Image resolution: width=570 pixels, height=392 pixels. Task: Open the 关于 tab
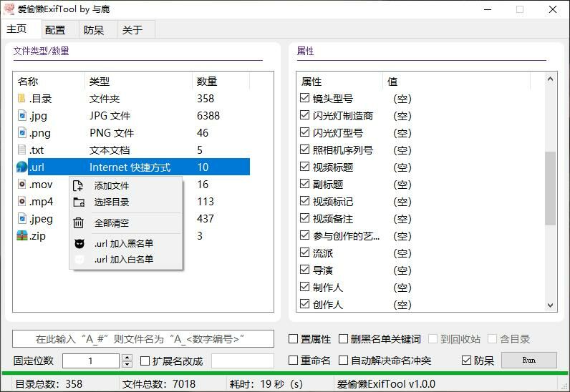[132, 29]
